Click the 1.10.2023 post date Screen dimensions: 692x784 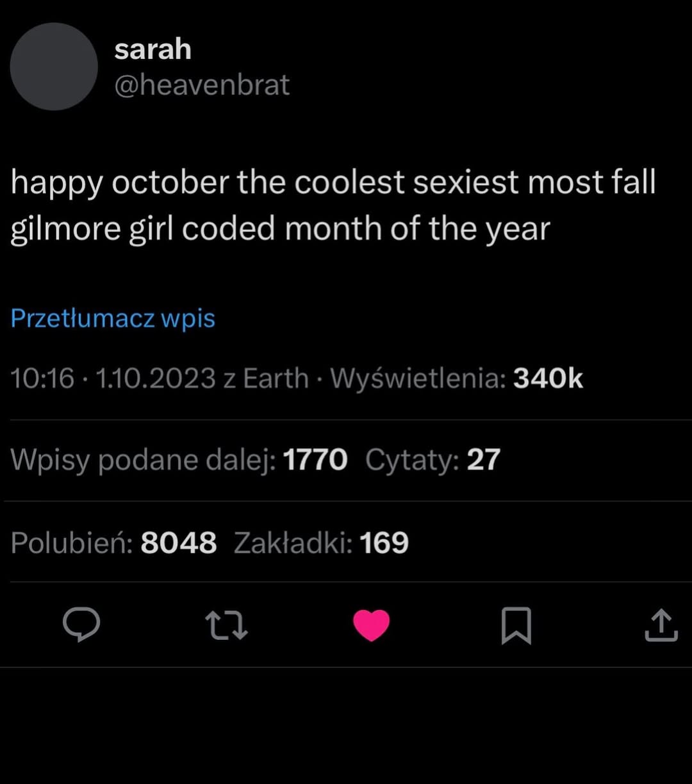pyautogui.click(x=155, y=379)
